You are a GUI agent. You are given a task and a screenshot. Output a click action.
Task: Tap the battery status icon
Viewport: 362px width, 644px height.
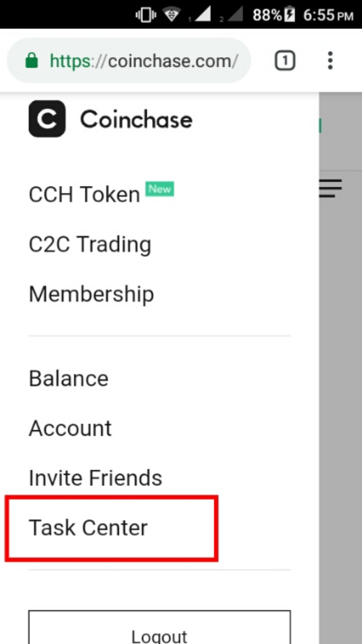click(290, 15)
